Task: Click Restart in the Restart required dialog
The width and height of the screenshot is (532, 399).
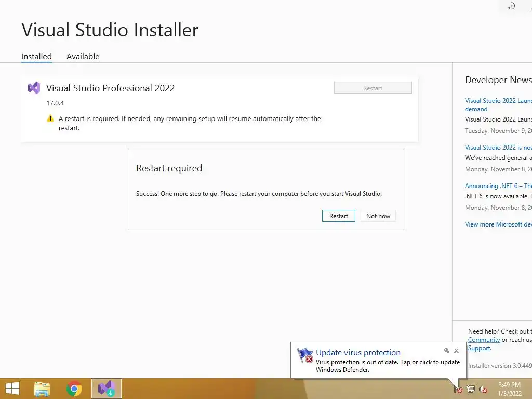Action: tap(339, 216)
